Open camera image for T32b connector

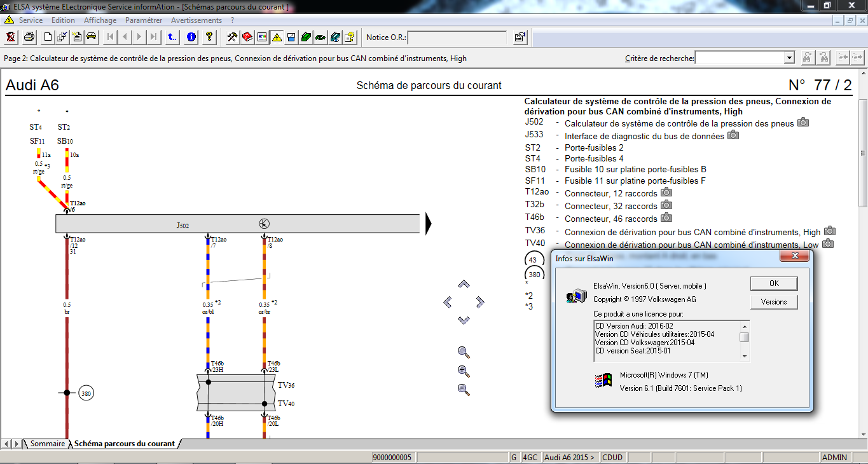(666, 205)
